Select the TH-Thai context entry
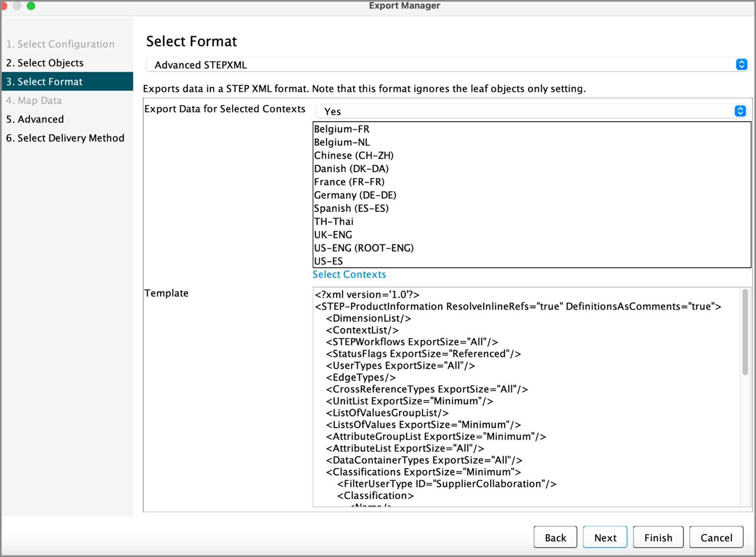This screenshot has width=756, height=557. click(334, 222)
